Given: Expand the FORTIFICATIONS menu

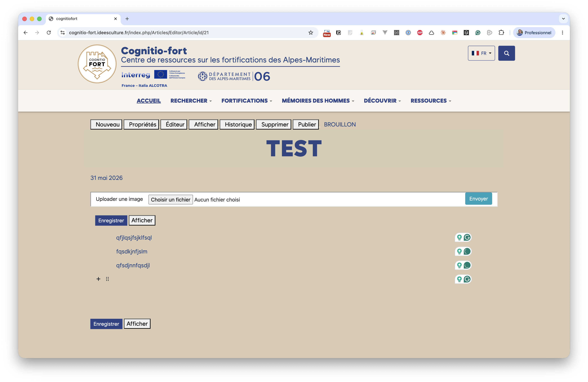Looking at the screenshot, I should [x=247, y=101].
